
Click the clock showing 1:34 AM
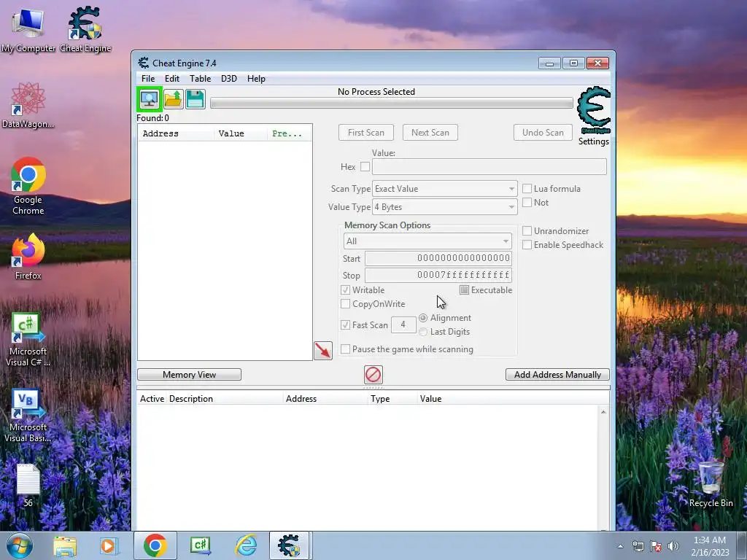coord(710,540)
